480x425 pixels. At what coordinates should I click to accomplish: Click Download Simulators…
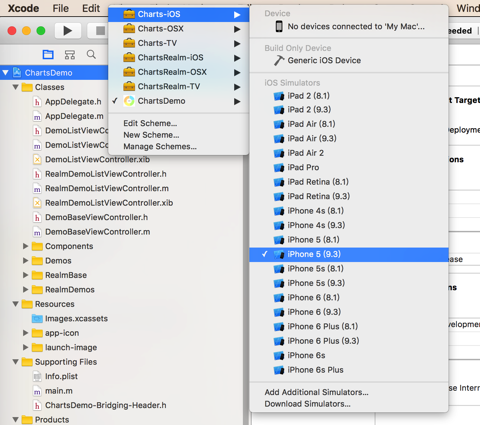coord(307,404)
